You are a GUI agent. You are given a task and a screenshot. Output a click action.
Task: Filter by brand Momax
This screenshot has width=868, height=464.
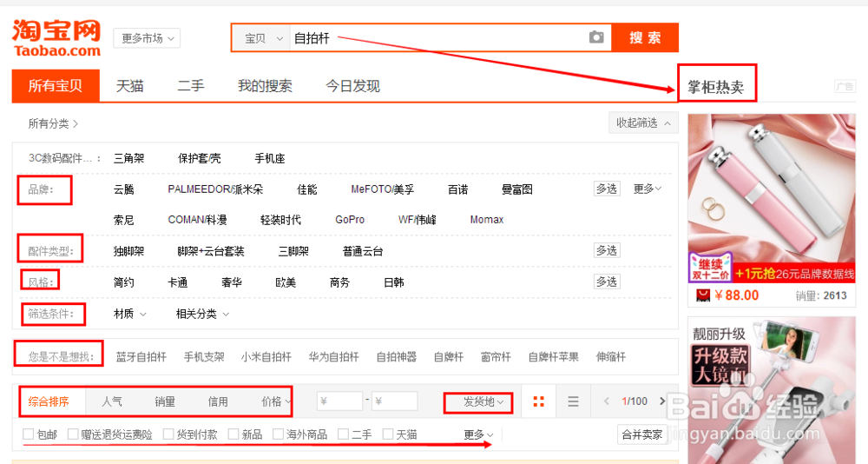[x=487, y=220]
